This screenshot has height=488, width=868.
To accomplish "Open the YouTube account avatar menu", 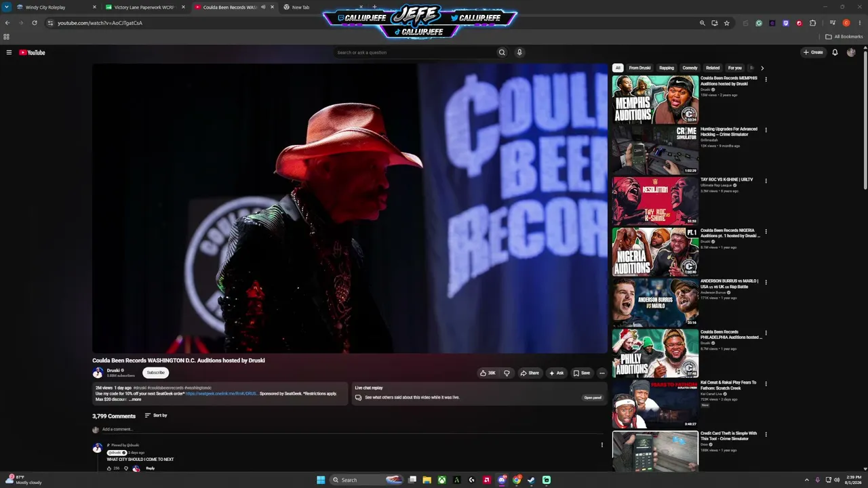I will (851, 52).
